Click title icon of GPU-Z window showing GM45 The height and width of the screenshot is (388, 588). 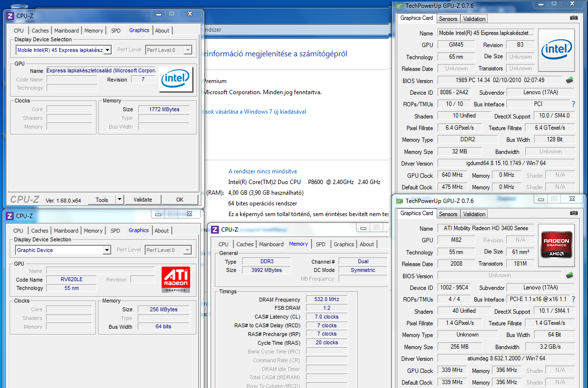tap(399, 5)
